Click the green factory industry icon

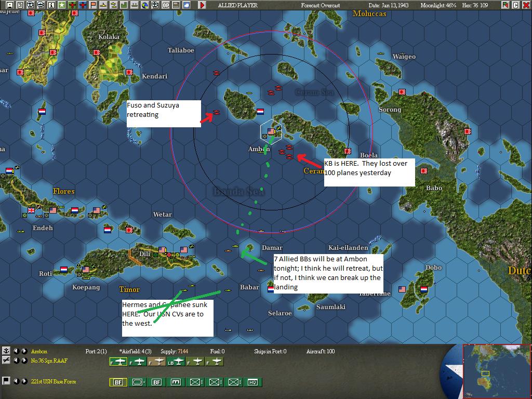[124, 5]
